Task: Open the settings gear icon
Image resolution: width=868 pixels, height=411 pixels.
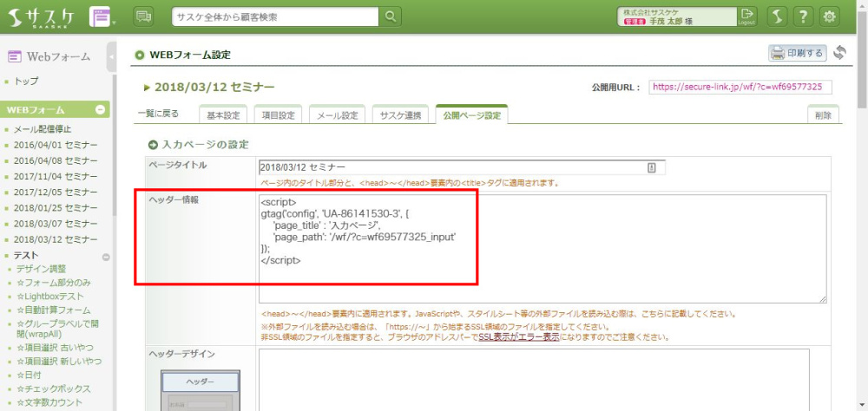Action: pyautogui.click(x=829, y=16)
